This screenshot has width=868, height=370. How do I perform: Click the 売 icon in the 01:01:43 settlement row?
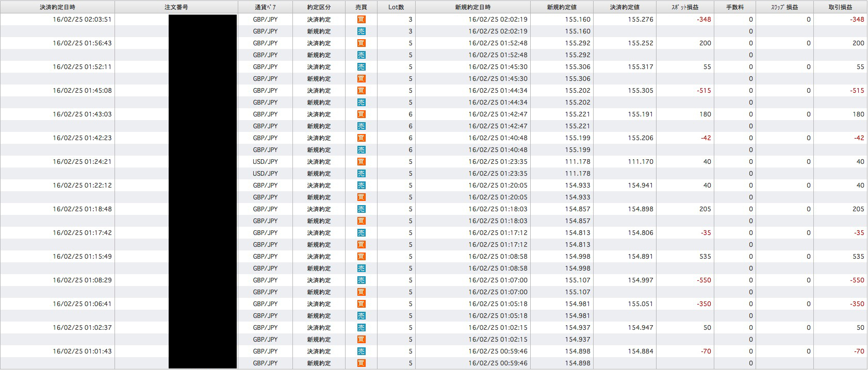(361, 351)
